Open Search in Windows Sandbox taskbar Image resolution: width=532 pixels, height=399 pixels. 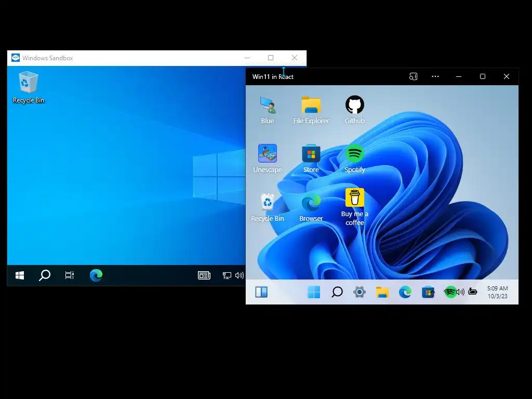coord(45,275)
